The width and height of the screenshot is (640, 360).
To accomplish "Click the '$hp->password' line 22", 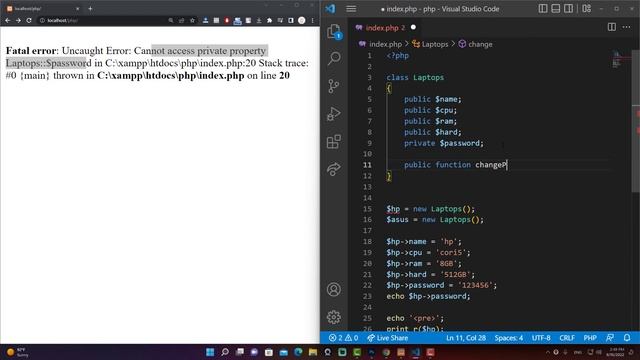I will coord(442,285).
